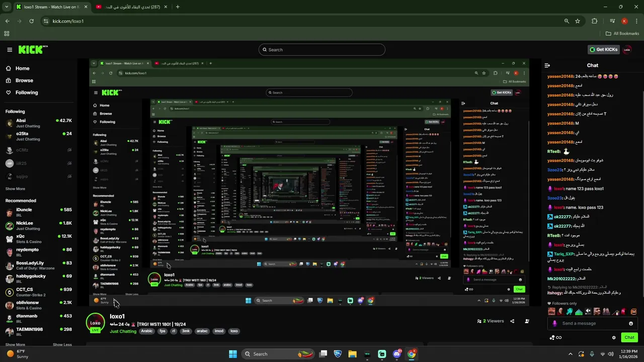Open the Kick app taskbar icon
Screen dimensions: 644x362
pyautogui.click(x=382, y=354)
